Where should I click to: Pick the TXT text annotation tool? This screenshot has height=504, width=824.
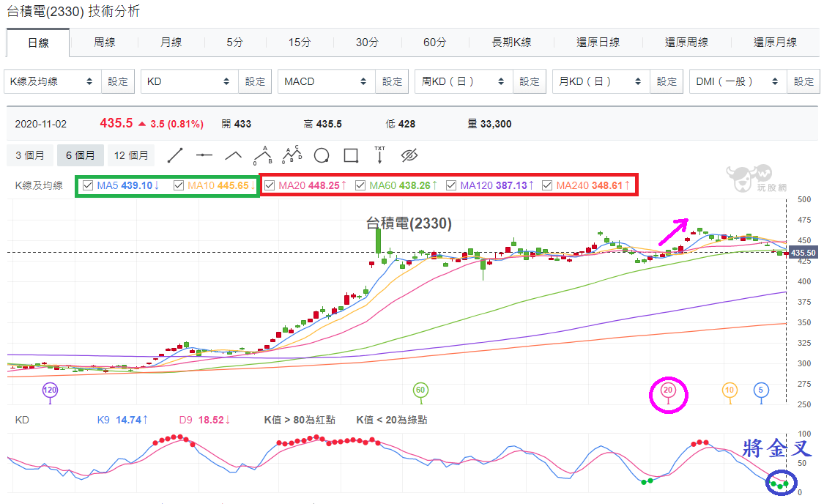[x=379, y=155]
